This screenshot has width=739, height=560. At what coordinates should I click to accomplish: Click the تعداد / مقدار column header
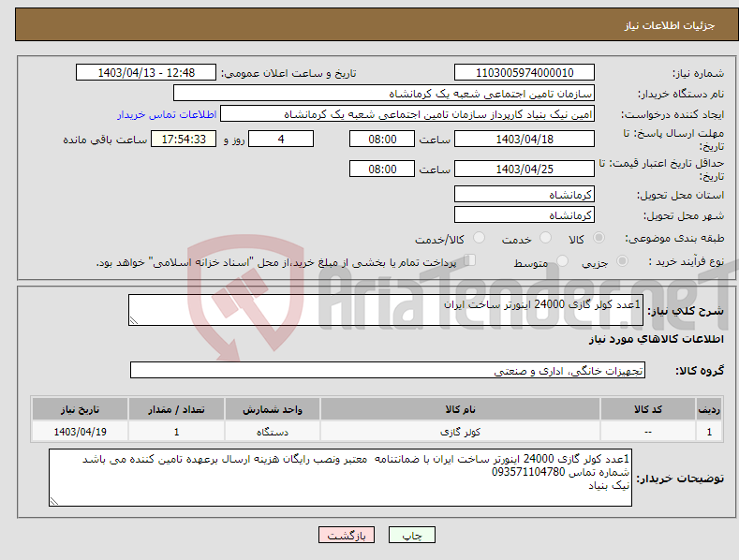pyautogui.click(x=176, y=409)
